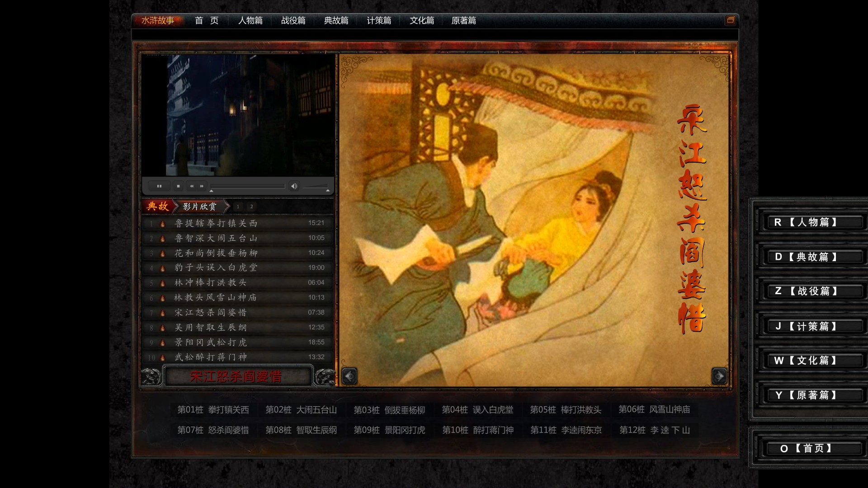Click flame icon beside 吴用智取生辰纲

163,328
